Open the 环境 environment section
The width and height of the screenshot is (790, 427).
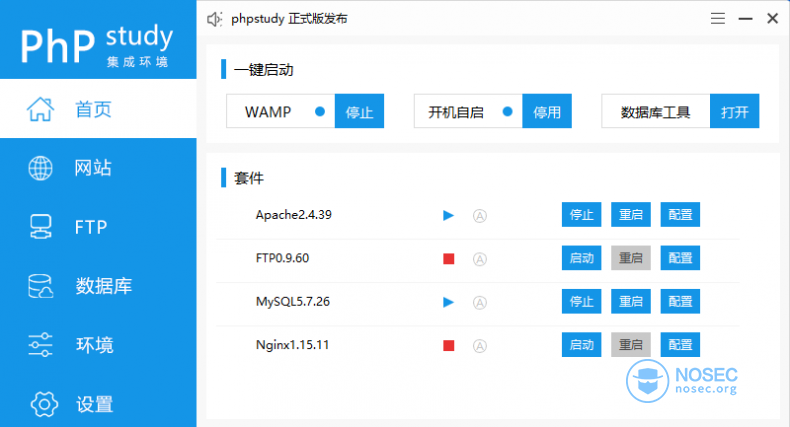[x=98, y=344]
